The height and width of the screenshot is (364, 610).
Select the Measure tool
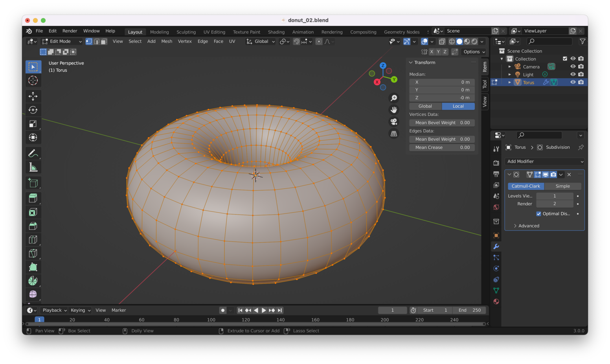(x=33, y=167)
